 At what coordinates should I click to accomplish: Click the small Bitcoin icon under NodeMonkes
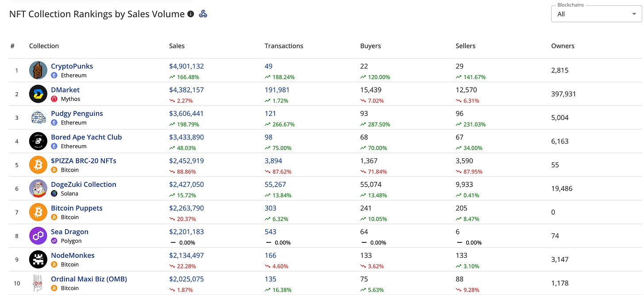pyautogui.click(x=54, y=264)
